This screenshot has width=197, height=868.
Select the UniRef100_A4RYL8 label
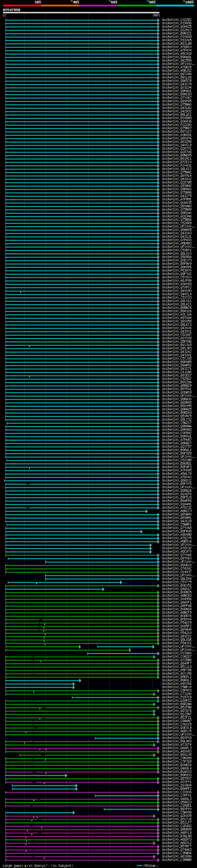(177, 833)
